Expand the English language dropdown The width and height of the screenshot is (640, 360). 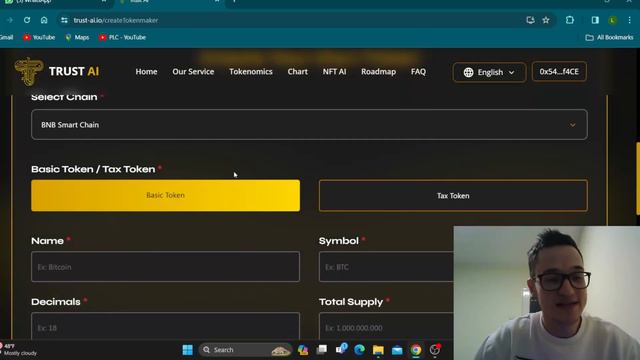(489, 72)
